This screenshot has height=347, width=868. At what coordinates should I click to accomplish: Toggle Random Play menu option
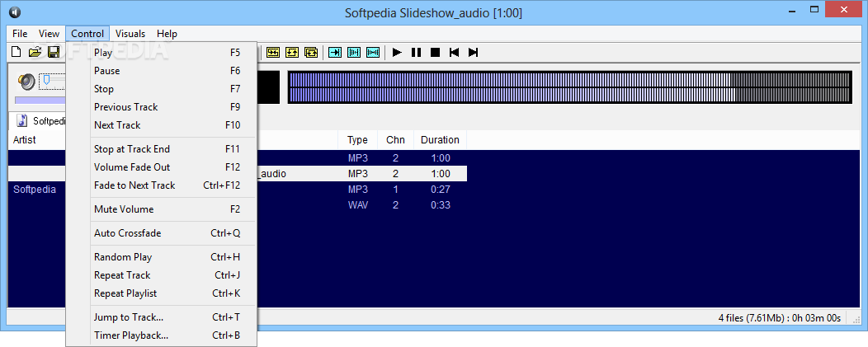161,257
